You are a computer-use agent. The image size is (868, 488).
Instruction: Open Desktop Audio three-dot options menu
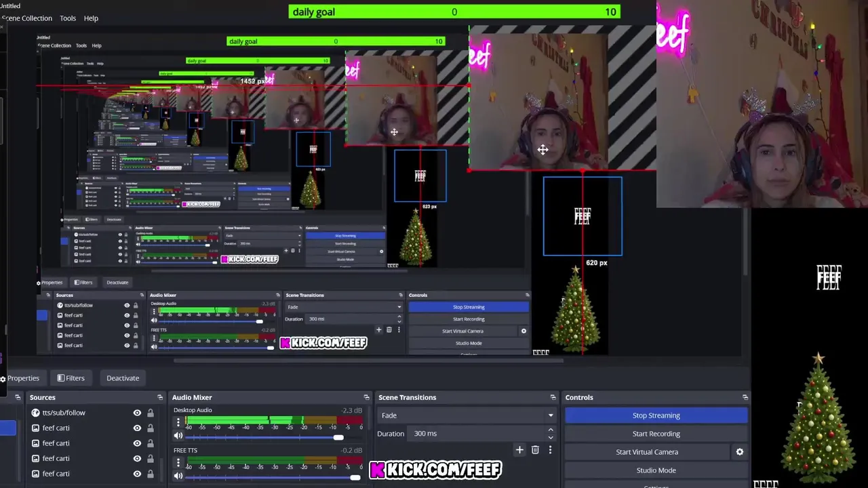[178, 423]
